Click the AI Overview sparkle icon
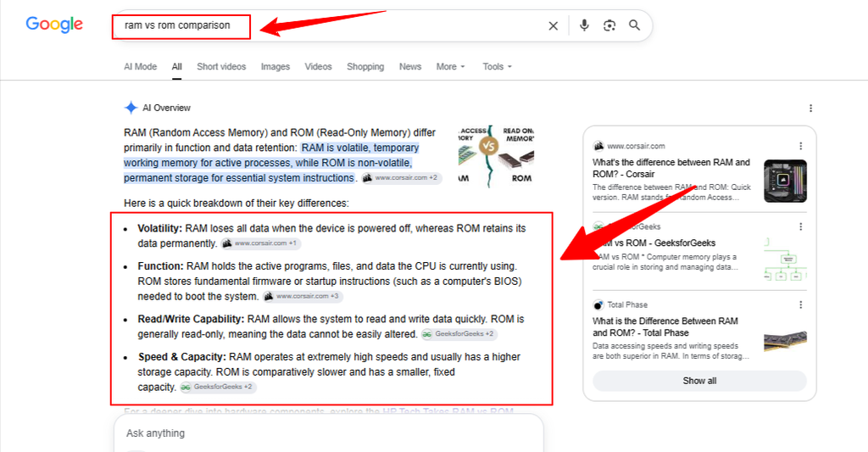The image size is (868, 452). (131, 108)
